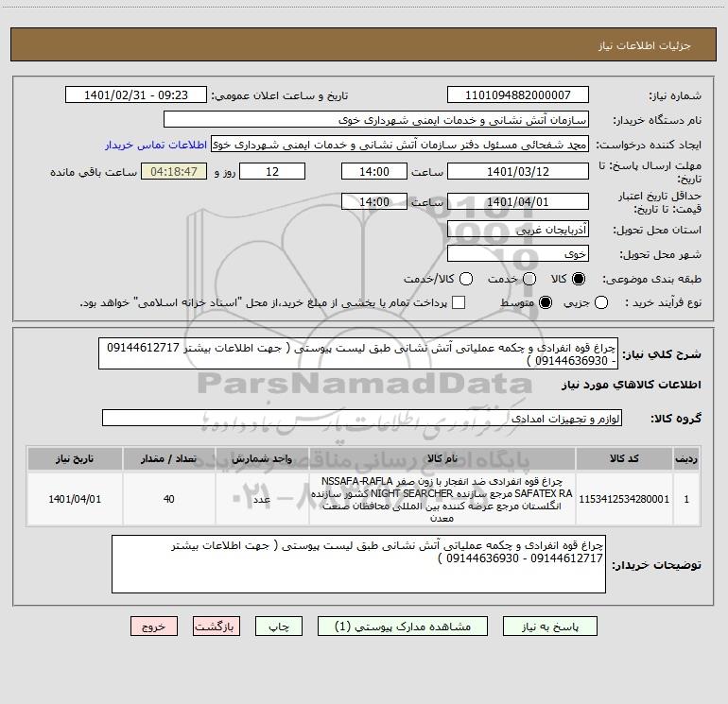This screenshot has height=704, width=728.
Task: Click the validity hour field next to 1401/04/01
Action: [374, 201]
